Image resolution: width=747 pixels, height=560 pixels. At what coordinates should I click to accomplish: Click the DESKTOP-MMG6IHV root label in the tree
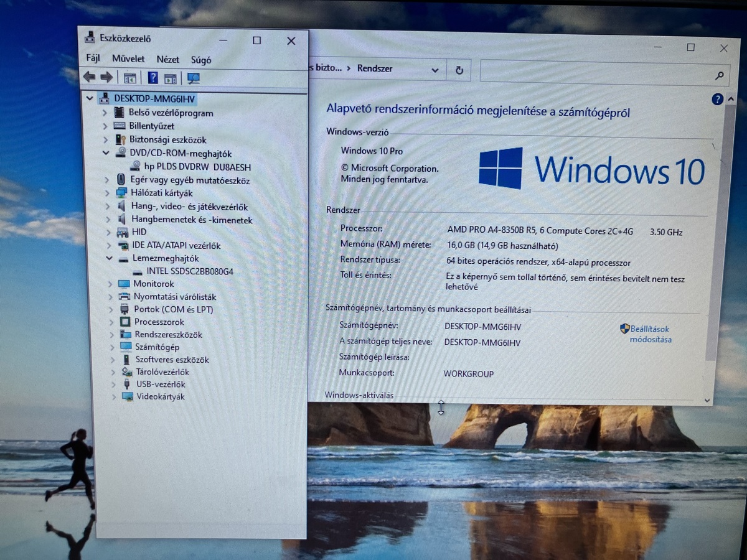pos(155,98)
